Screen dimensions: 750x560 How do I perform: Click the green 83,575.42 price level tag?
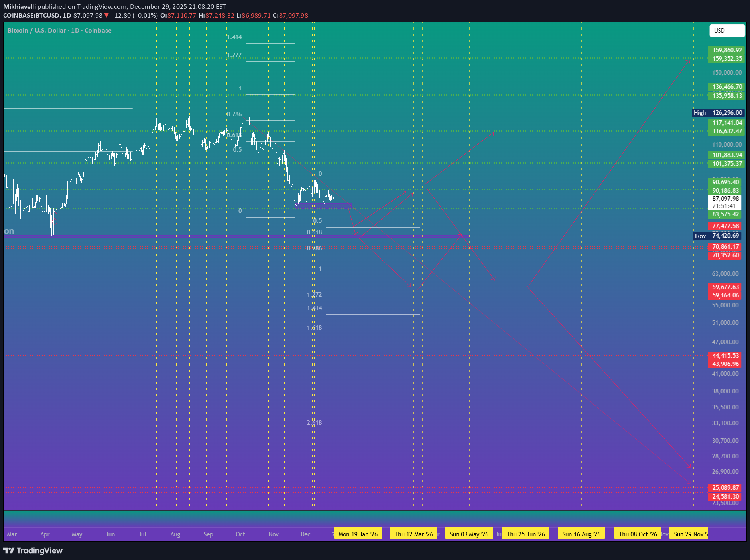pyautogui.click(x=725, y=214)
